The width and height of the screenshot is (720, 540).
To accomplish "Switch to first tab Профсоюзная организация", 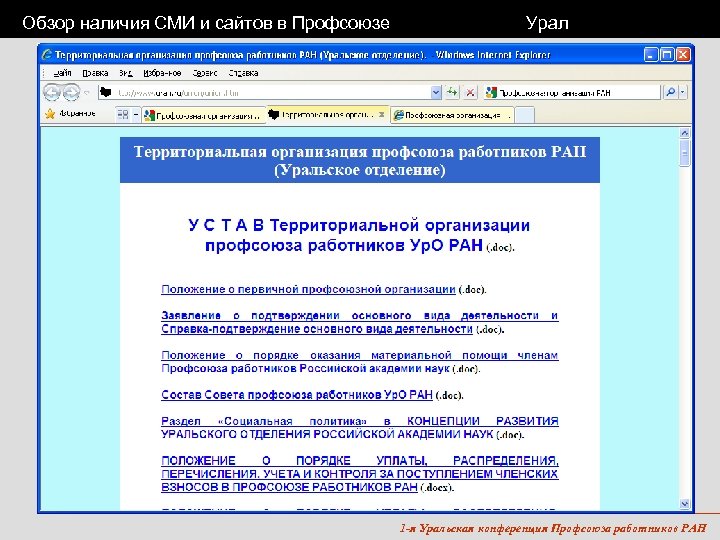I will click(x=203, y=115).
